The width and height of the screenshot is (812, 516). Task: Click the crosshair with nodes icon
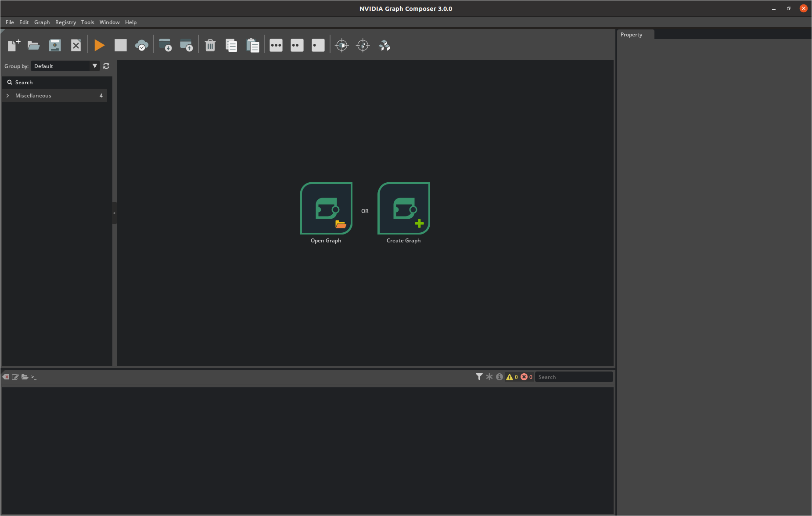click(x=363, y=45)
